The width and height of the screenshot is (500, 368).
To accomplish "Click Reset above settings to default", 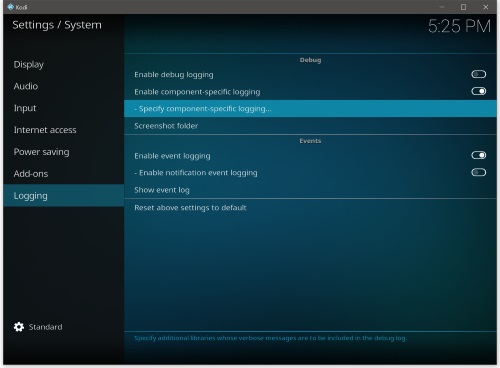I will [x=310, y=208].
